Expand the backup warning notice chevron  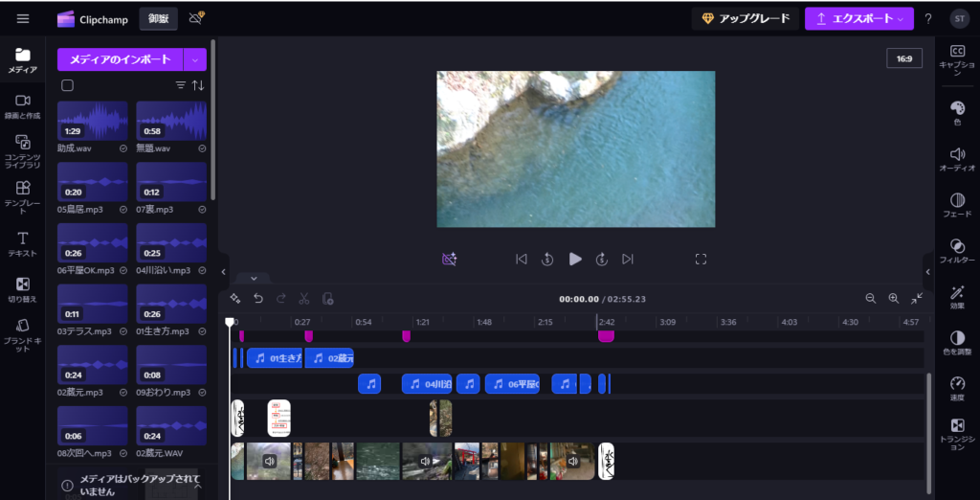(198, 485)
